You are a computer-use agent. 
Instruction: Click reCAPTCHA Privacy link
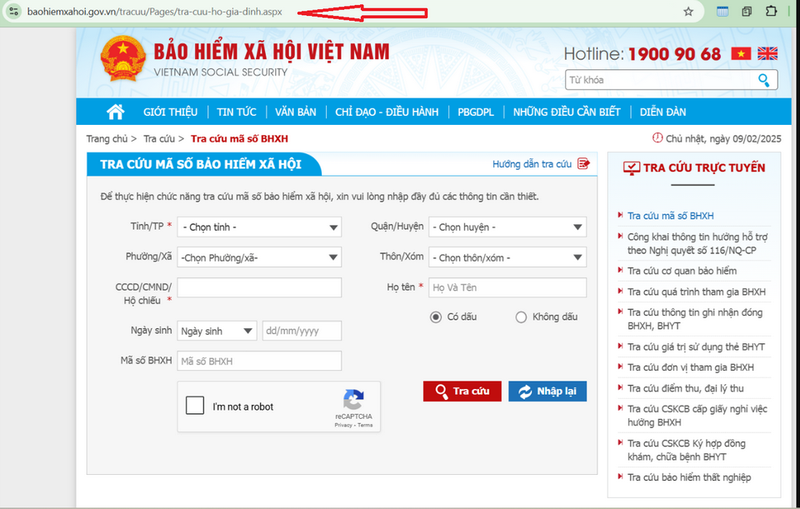click(x=343, y=425)
